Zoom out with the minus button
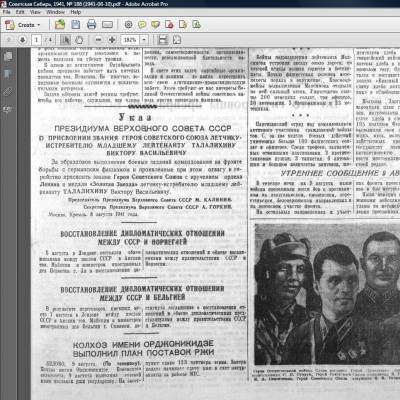 (x=98, y=40)
